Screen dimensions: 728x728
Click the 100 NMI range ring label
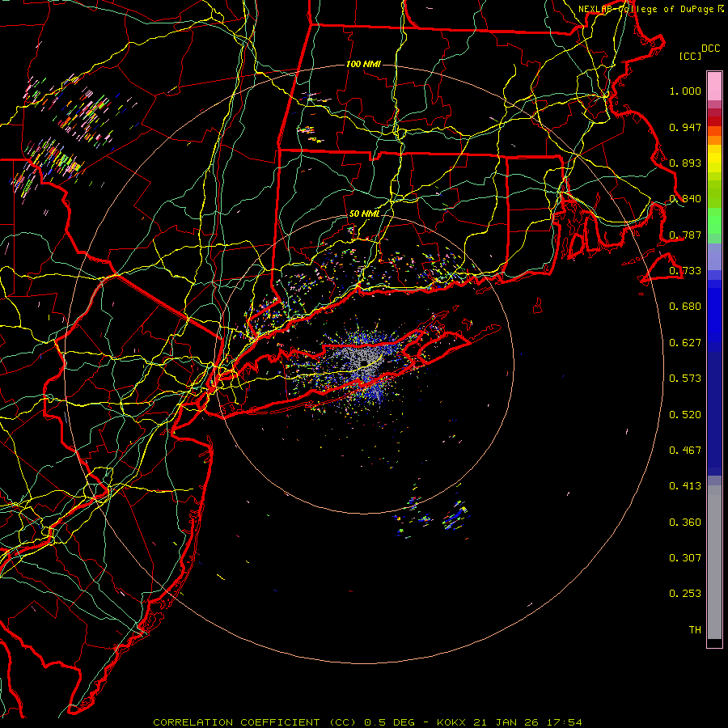click(363, 64)
